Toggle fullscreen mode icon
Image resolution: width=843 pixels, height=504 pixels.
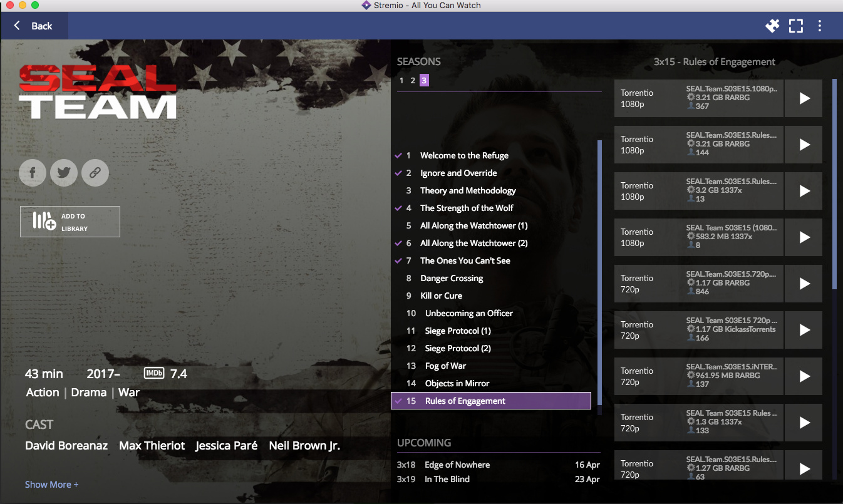click(796, 26)
